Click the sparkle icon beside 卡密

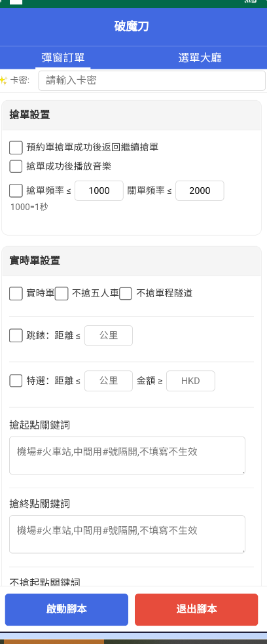pyautogui.click(x=3, y=80)
